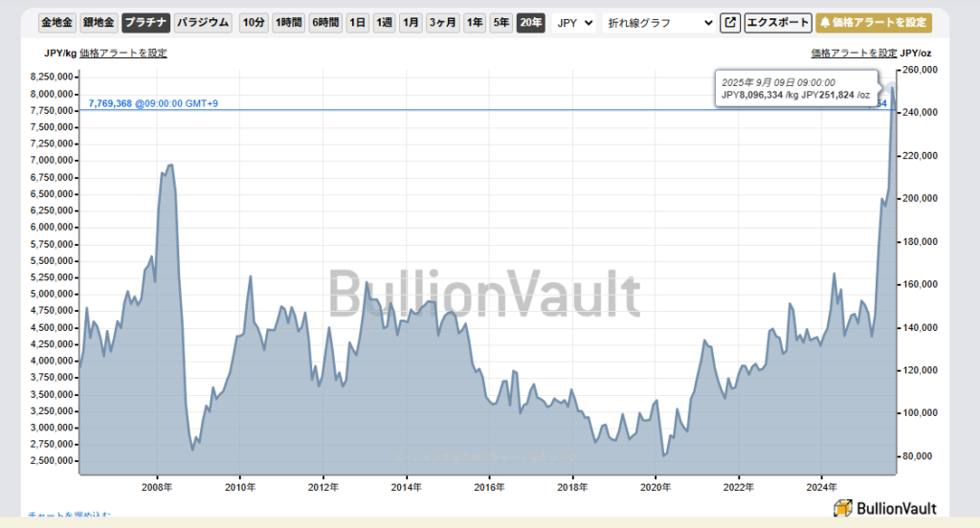Toggle the 10分 time range
980x528 pixels.
click(254, 22)
